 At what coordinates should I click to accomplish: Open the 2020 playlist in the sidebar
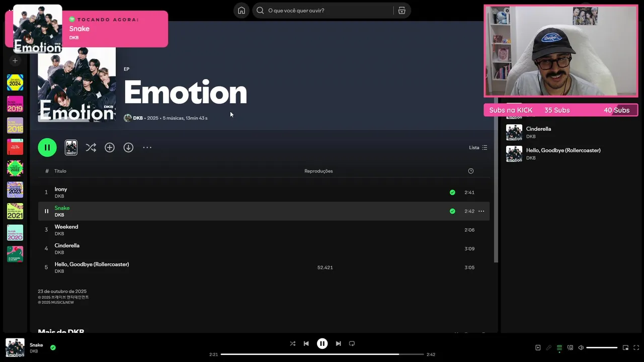point(15,232)
